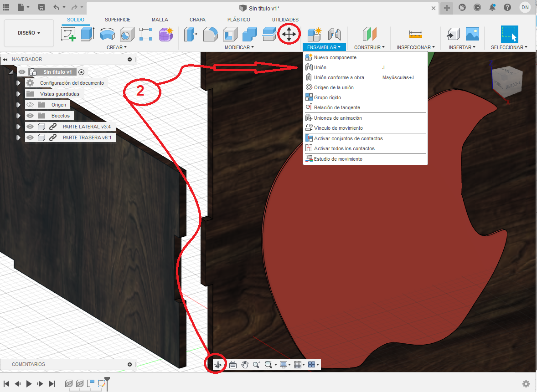
Task: Select the Revolve tool
Action: 108,34
